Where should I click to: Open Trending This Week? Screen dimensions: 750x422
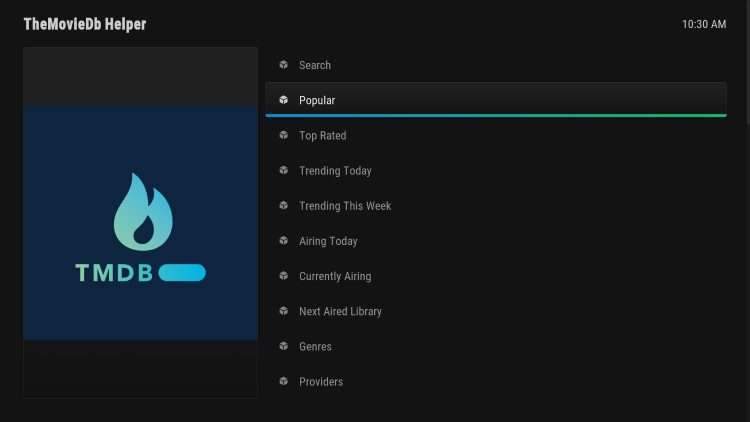496,205
